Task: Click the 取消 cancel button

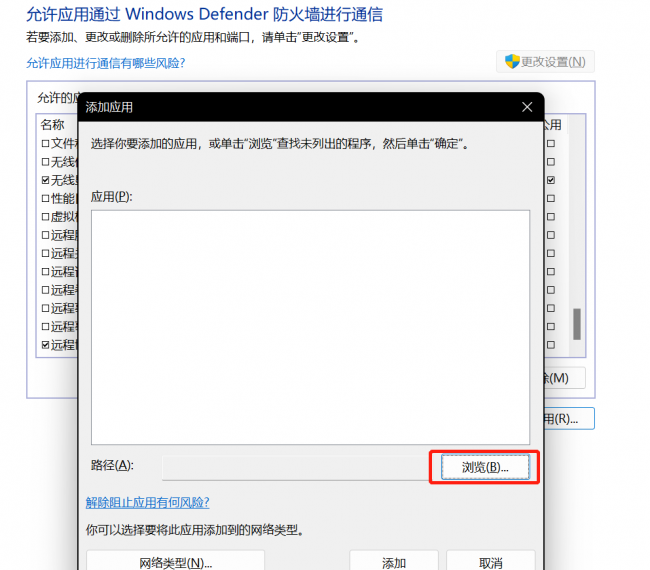Action: 490,561
